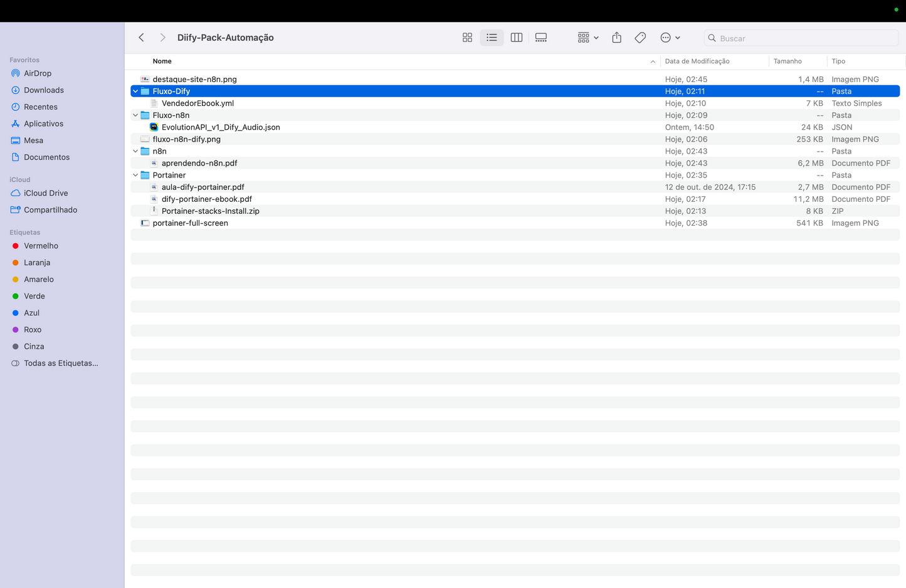This screenshot has height=588, width=906.
Task: Sort by Data de Modificação column
Action: point(697,61)
